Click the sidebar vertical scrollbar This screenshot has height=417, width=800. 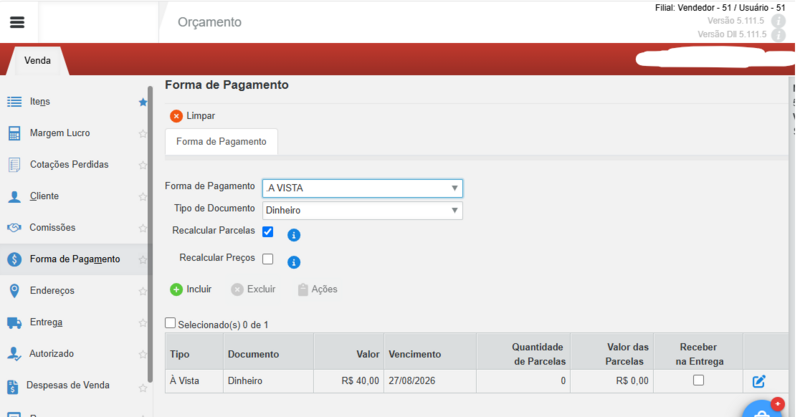pos(150,234)
